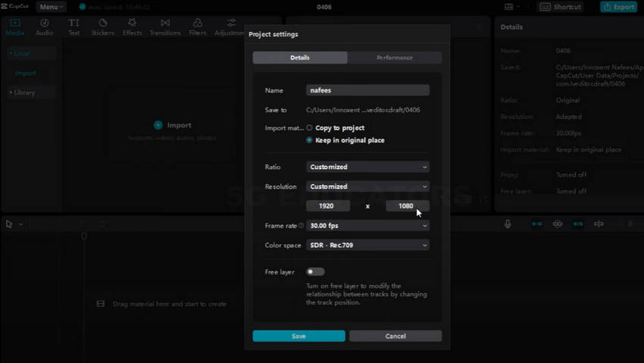The width and height of the screenshot is (644, 363).
Task: Expand the Frame rate 30.00 fps dropdown
Action: 367,225
